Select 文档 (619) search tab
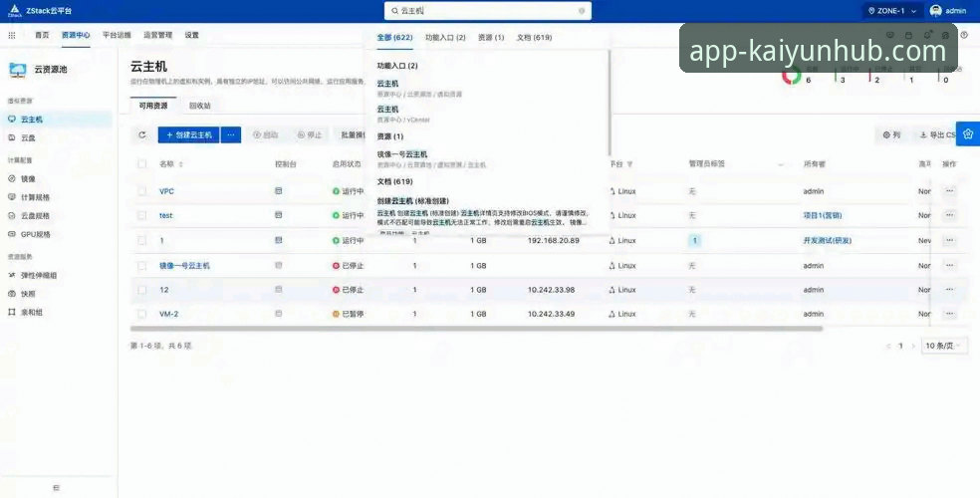The height and width of the screenshot is (498, 980). click(x=534, y=38)
